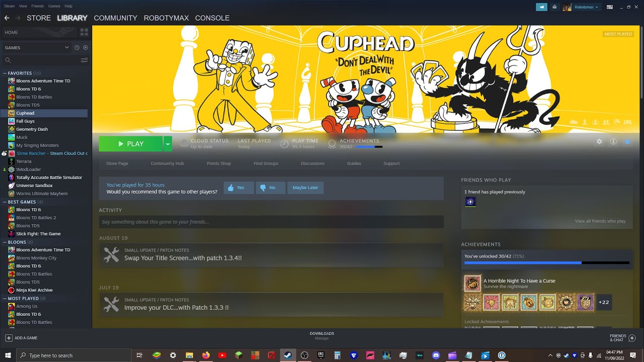
Task: Open game info icon beside settings gear
Action: (x=613, y=142)
